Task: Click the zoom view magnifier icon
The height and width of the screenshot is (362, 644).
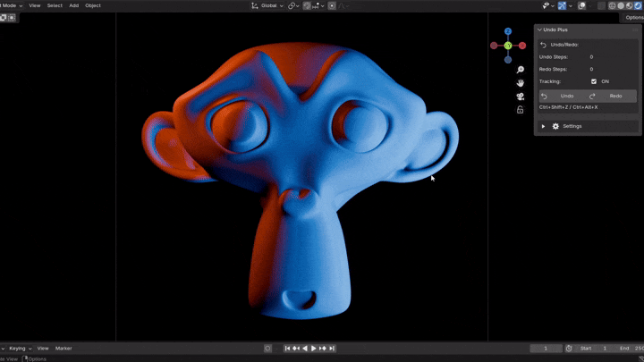Action: tap(520, 70)
